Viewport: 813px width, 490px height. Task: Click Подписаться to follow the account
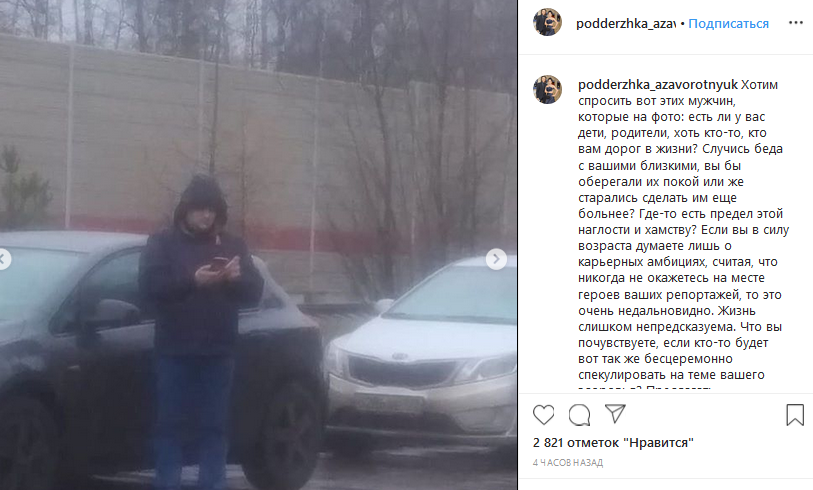(x=728, y=23)
